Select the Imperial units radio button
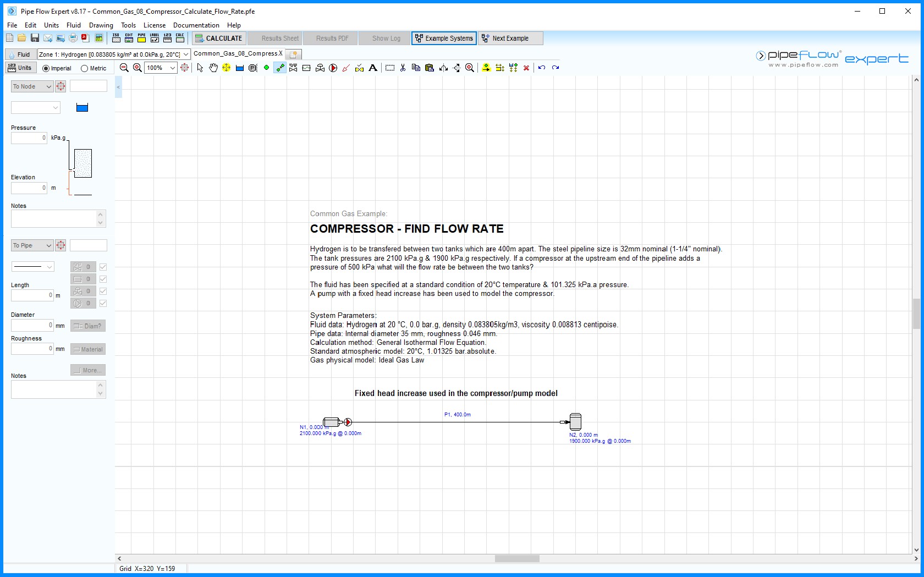This screenshot has height=577, width=924. tap(46, 68)
